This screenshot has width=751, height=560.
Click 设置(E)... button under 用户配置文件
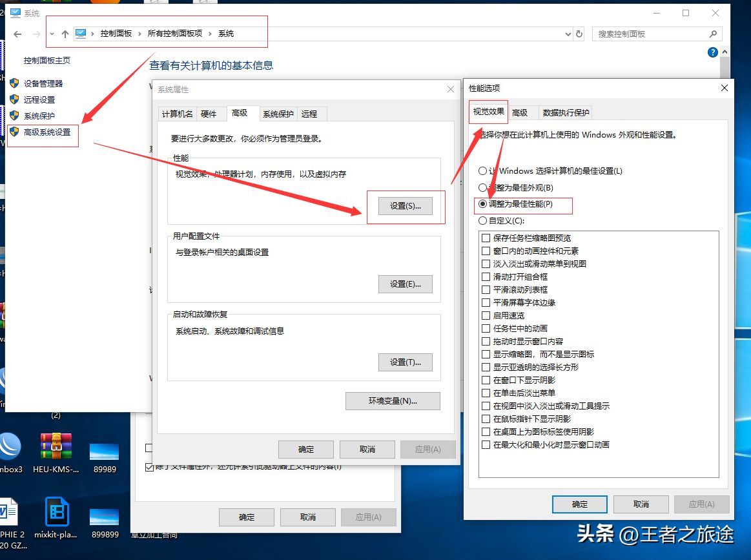point(405,284)
